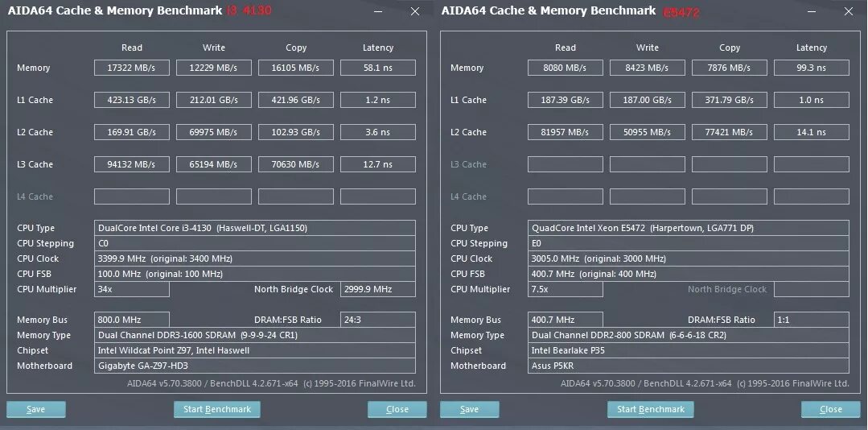Select Memory Read value 17322 MB/s
The width and height of the screenshot is (868, 430).
click(132, 68)
